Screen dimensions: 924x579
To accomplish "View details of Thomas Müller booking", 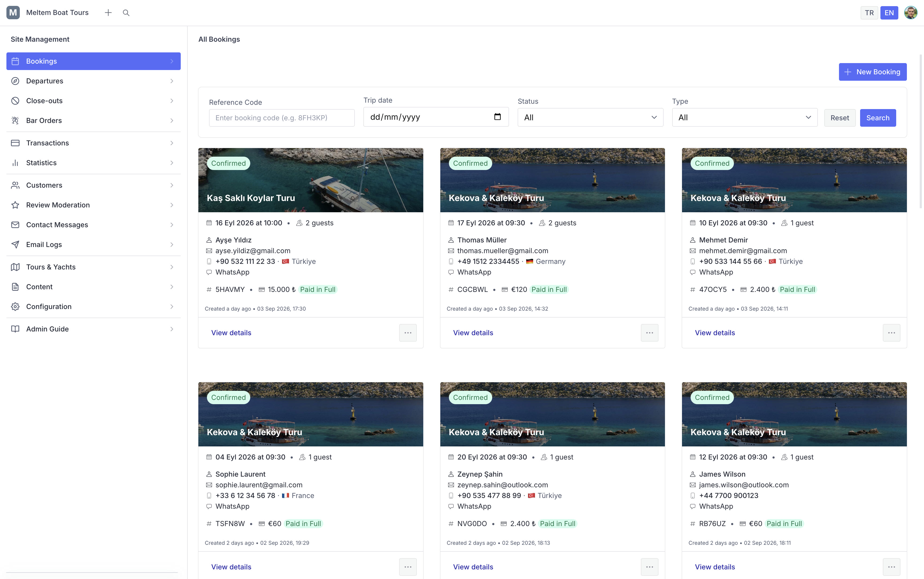I will pos(473,333).
